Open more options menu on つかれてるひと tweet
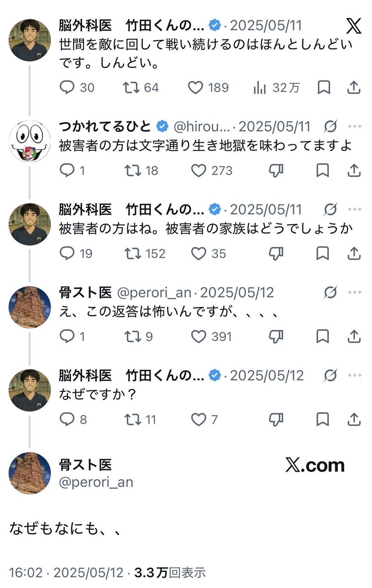Image resolution: width=372 pixels, height=588 pixels. [355, 126]
